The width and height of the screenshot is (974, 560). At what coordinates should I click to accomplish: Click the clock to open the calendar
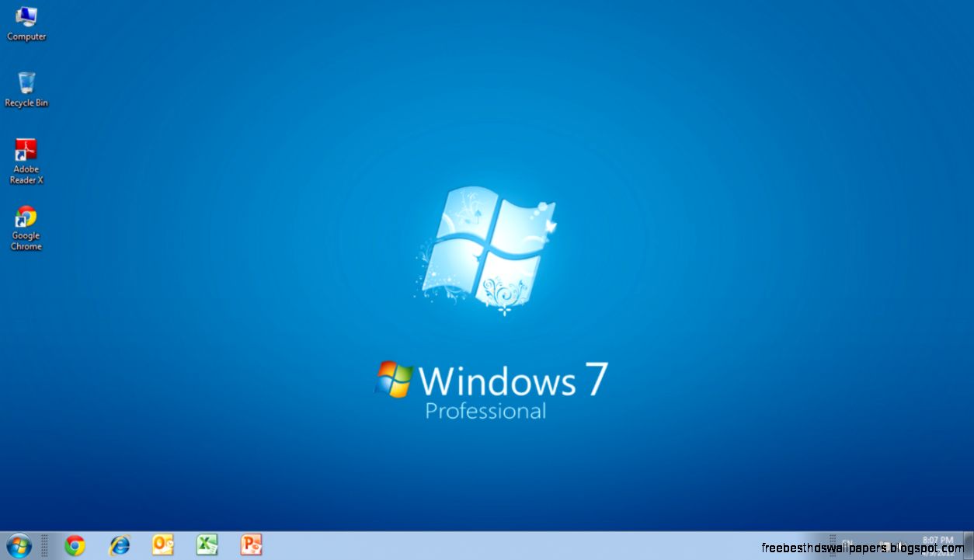point(937,544)
